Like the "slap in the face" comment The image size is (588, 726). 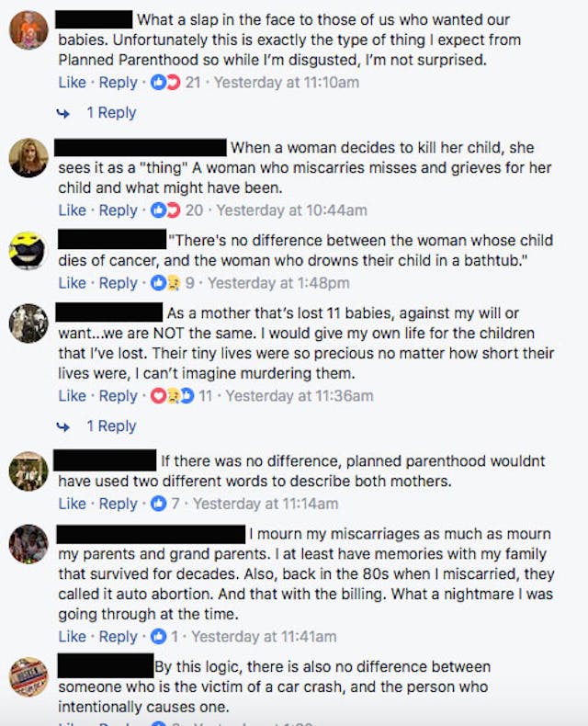click(72, 83)
